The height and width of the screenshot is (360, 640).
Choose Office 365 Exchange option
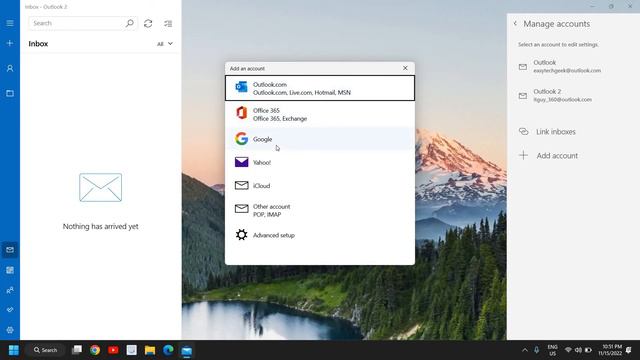coord(320,114)
